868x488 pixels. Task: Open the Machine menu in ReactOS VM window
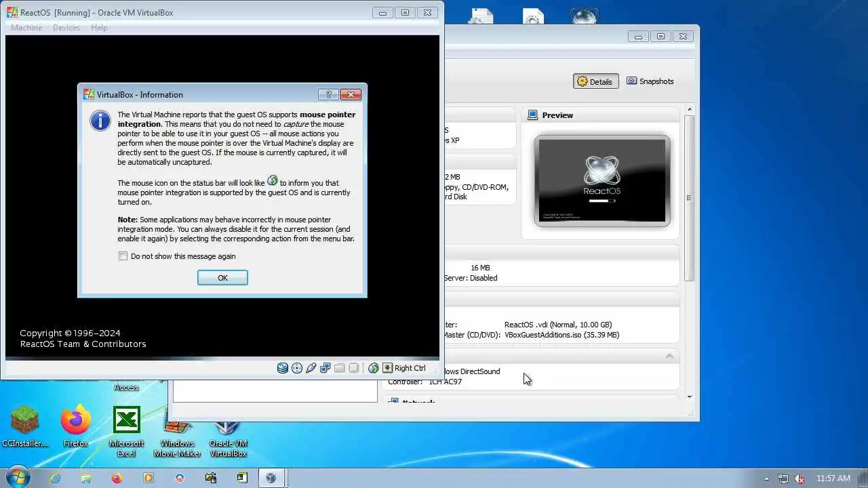click(26, 28)
